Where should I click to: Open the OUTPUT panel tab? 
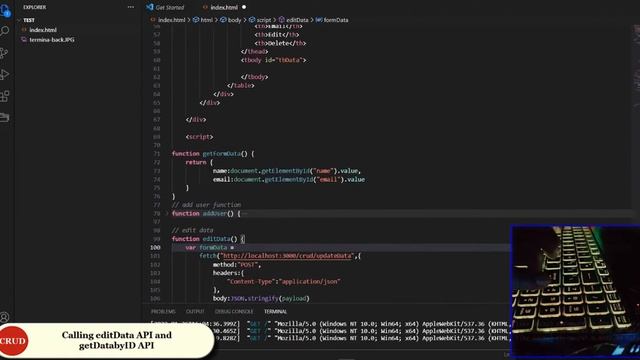click(x=195, y=311)
